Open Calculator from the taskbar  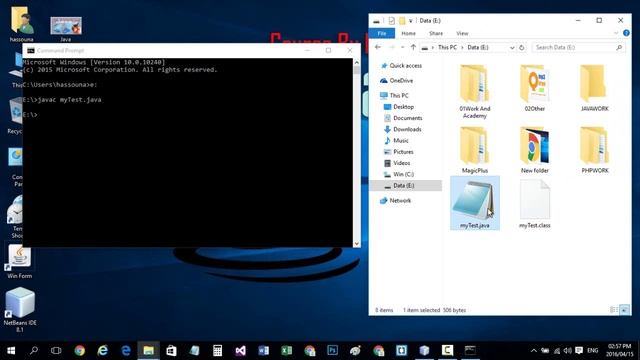217,350
